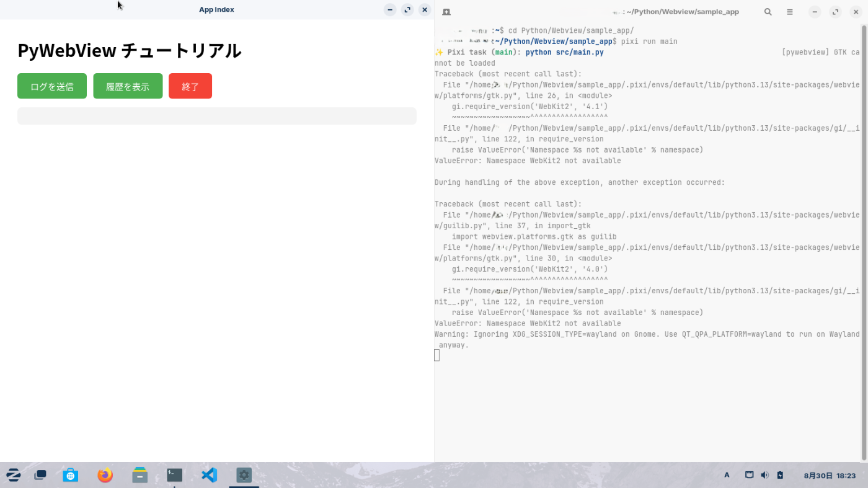Screen dimensions: 868x488
Task: Click the 'During handling of the above exception' line
Action: coord(580,183)
